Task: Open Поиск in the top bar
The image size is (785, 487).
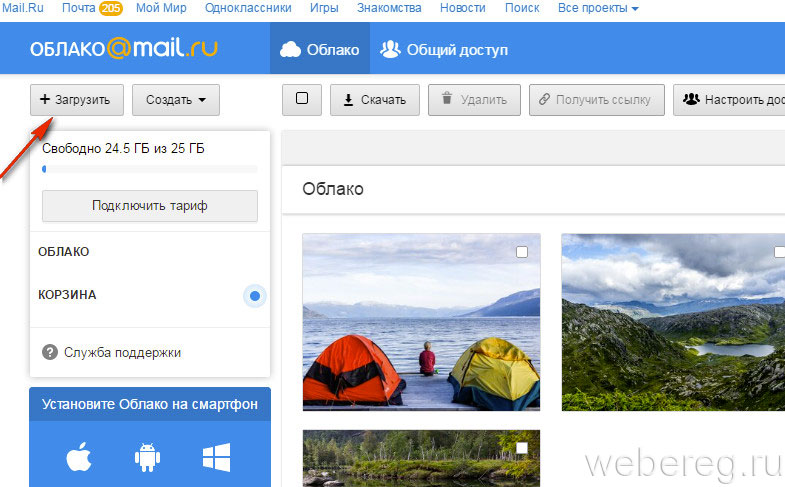Action: 522,8
